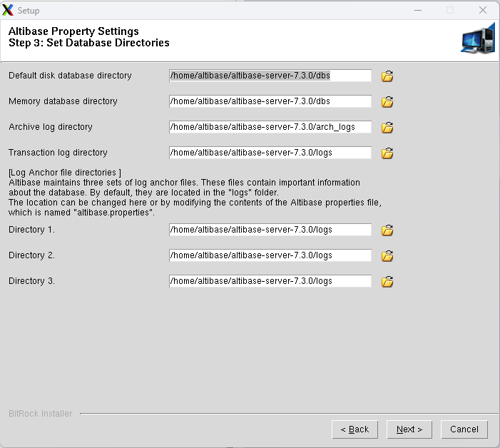Browse folder for log anchor Directory 1

(387, 230)
